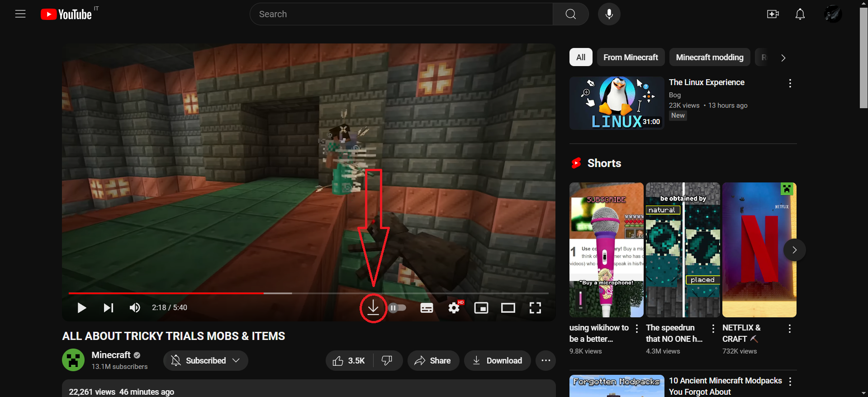Open The Linux Experience title link

coord(707,82)
